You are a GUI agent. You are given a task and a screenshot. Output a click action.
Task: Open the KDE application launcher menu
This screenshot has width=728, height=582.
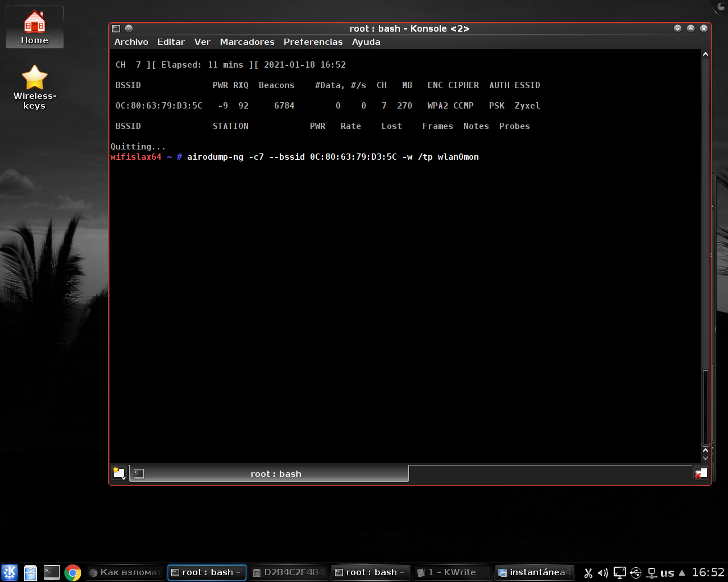(10, 572)
